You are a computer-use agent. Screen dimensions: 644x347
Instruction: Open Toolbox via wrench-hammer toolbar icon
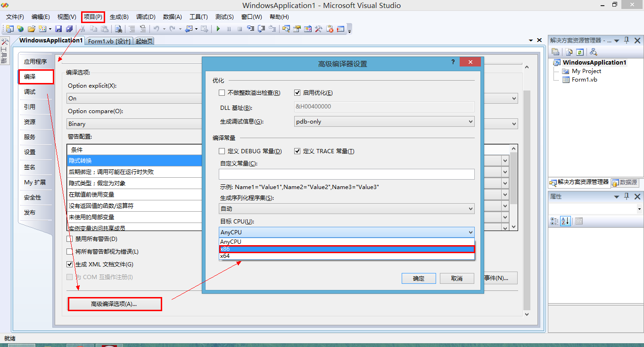[318, 29]
